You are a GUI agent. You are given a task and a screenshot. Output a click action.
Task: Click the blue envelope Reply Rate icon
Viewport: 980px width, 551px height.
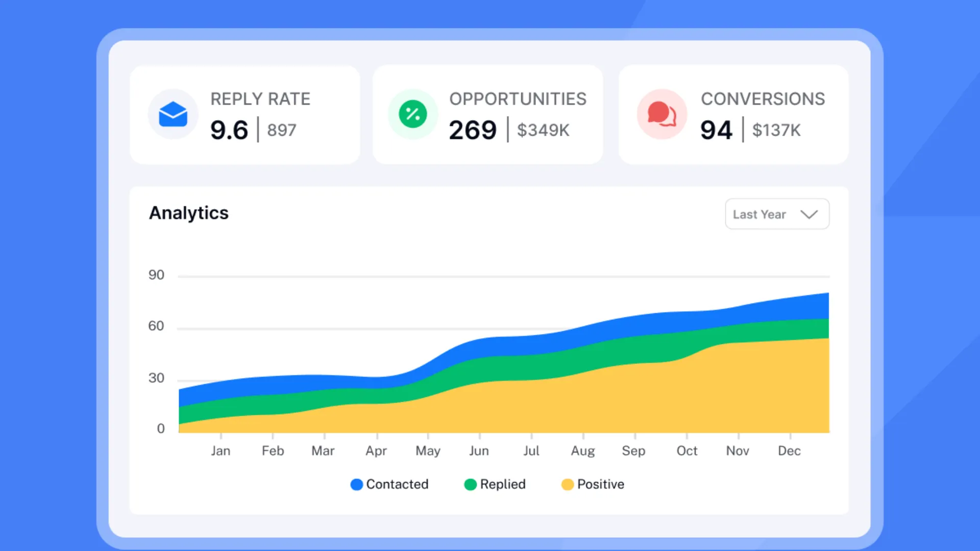pos(173,114)
